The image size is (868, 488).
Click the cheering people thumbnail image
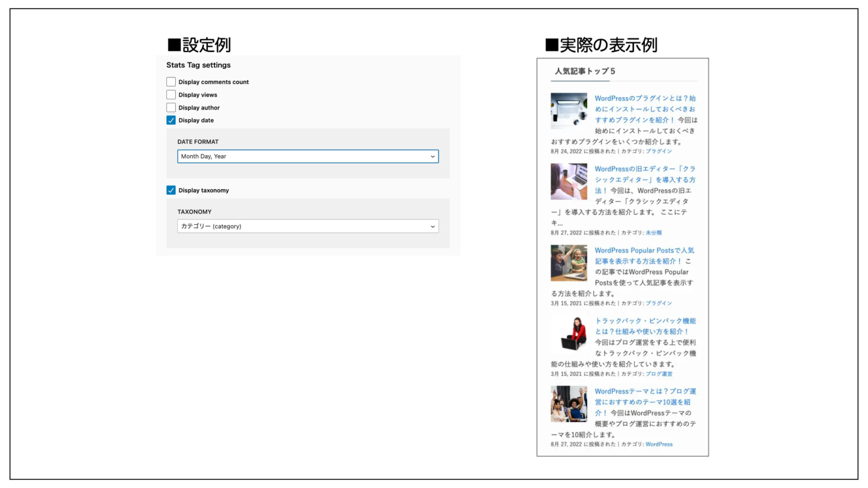click(568, 263)
